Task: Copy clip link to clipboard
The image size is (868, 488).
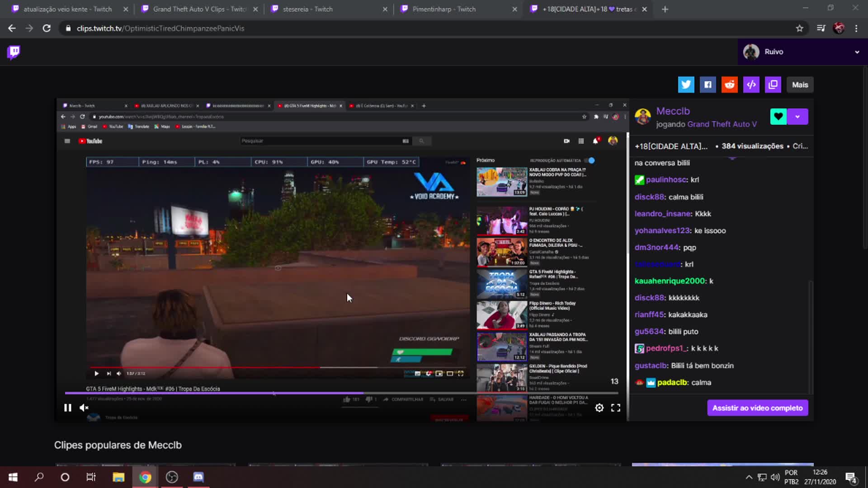Action: [773, 84]
